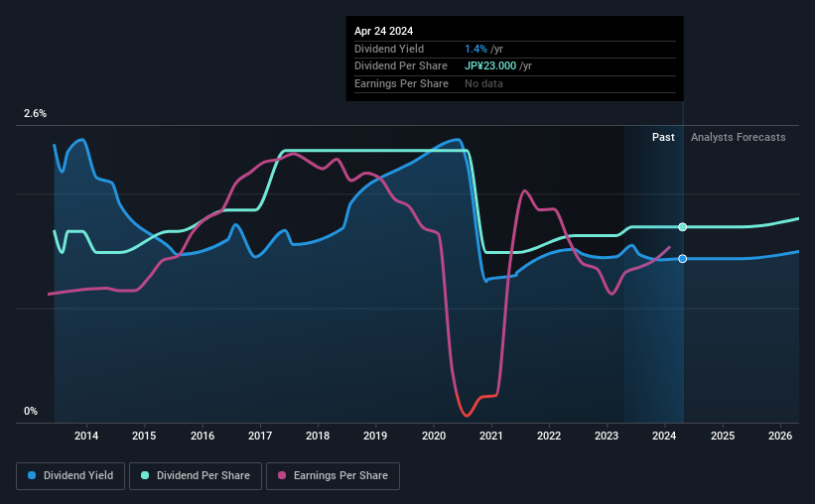Toggle the Earnings Per Share legend button
Image resolution: width=815 pixels, height=504 pixels.
(x=333, y=476)
